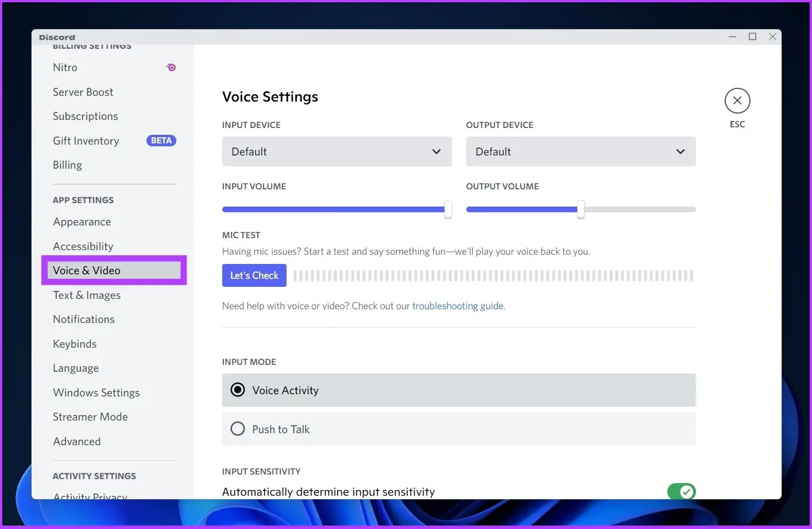Maximize the Discord window
The image size is (812, 529).
tap(752, 37)
